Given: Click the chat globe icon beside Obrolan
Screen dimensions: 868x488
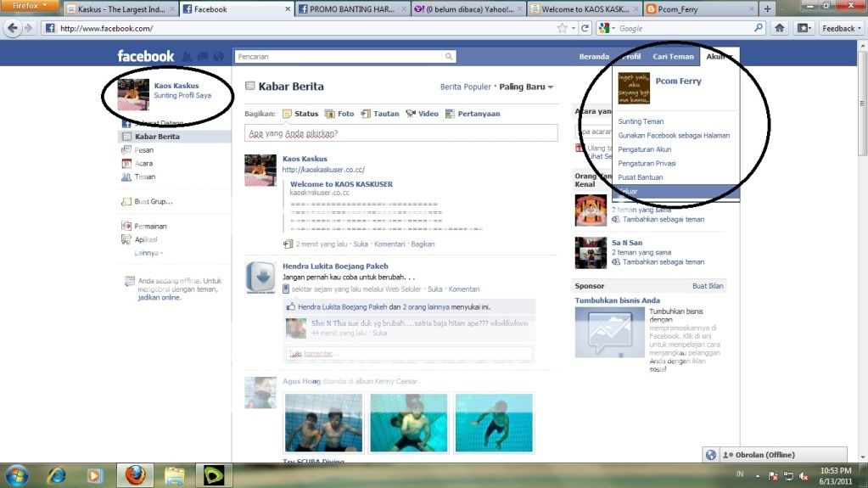Looking at the screenshot, I should point(711,455).
